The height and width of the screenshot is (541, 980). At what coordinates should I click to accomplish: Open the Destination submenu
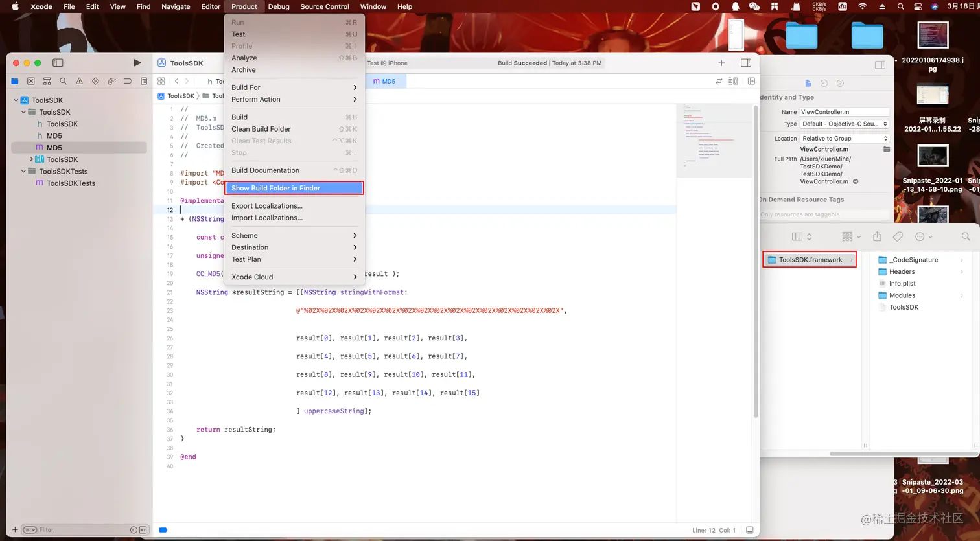tap(294, 247)
